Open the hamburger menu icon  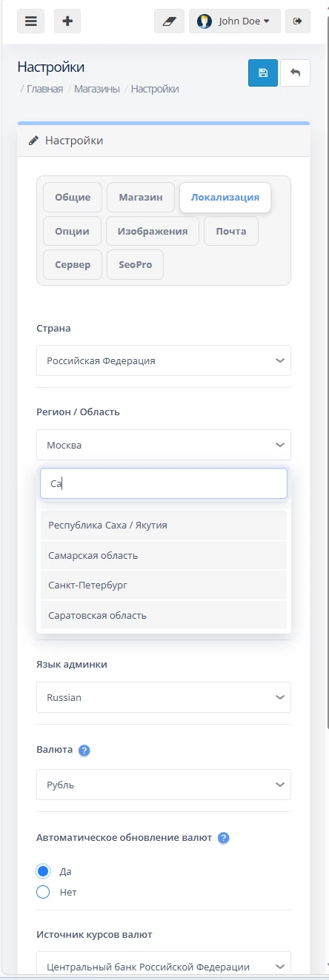(x=30, y=21)
